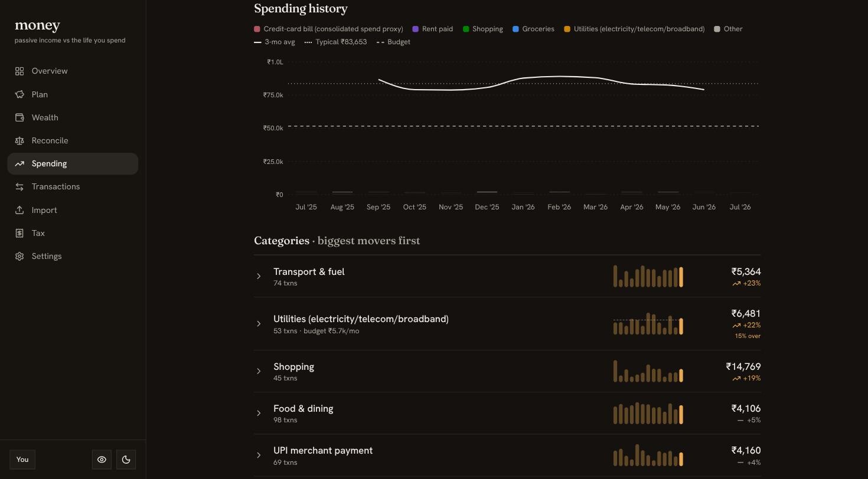This screenshot has height=479, width=868.
Task: Click the Dec '25 chart axis label
Action: (x=487, y=207)
